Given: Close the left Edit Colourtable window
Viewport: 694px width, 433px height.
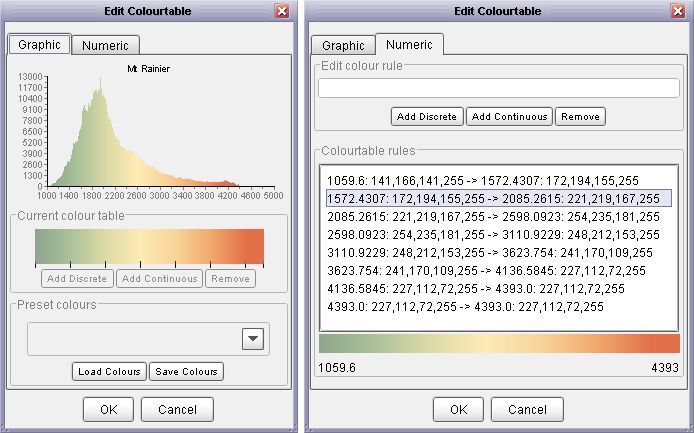Looking at the screenshot, I should click(282, 11).
